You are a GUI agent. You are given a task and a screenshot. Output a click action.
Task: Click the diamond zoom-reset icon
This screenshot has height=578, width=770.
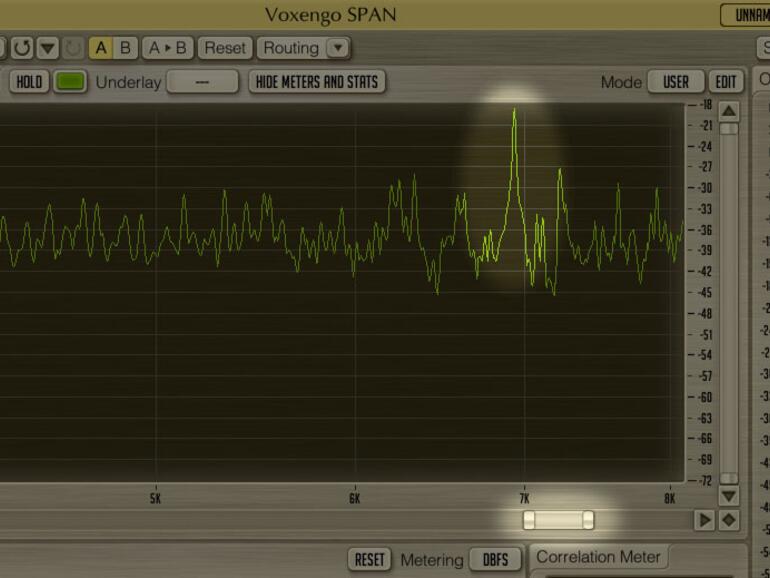click(x=729, y=520)
